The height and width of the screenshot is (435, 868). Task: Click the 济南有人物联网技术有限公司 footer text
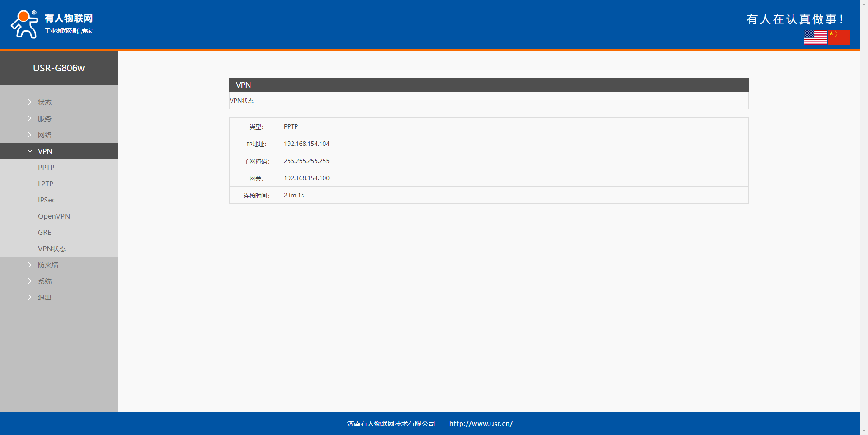click(391, 424)
